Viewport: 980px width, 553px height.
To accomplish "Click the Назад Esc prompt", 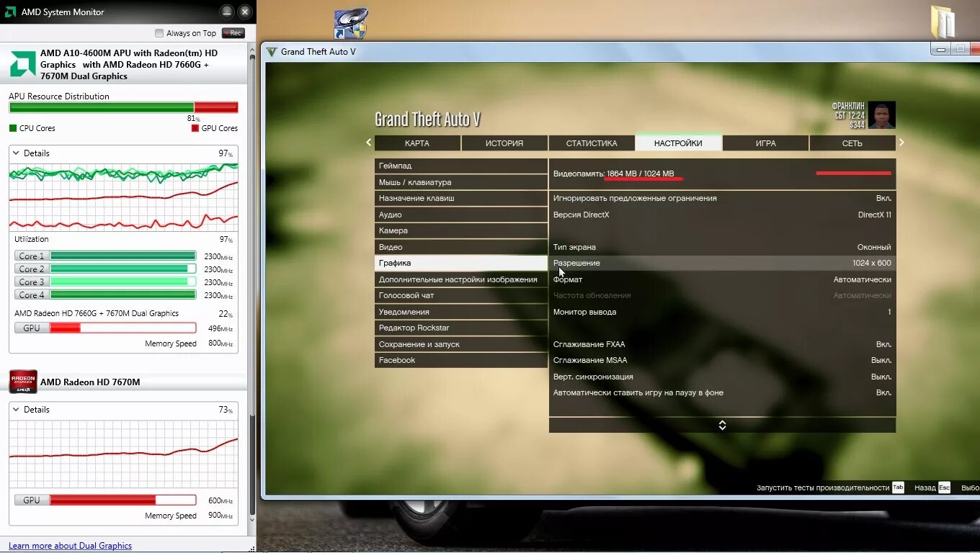I will tap(932, 487).
